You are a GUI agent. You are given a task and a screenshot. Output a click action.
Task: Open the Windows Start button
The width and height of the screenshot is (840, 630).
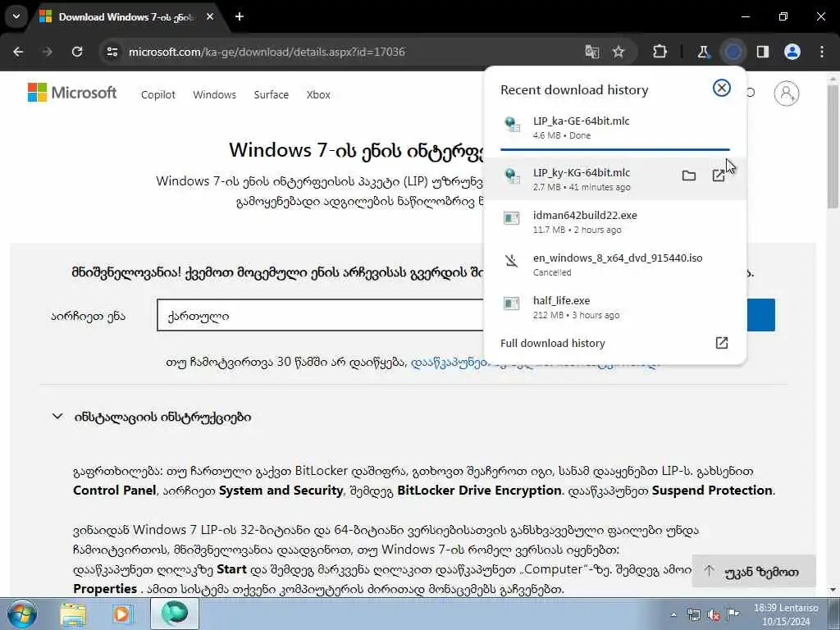coord(21,614)
